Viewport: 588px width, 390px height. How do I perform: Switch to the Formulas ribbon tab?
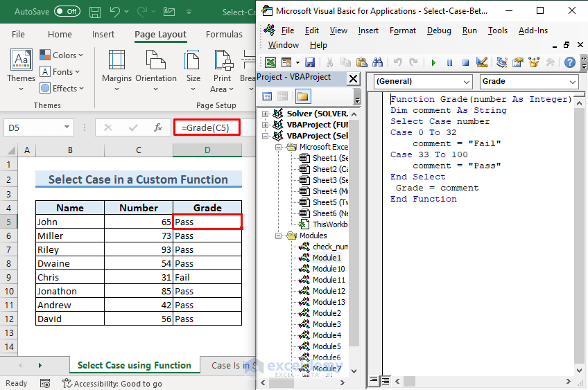[x=224, y=34]
